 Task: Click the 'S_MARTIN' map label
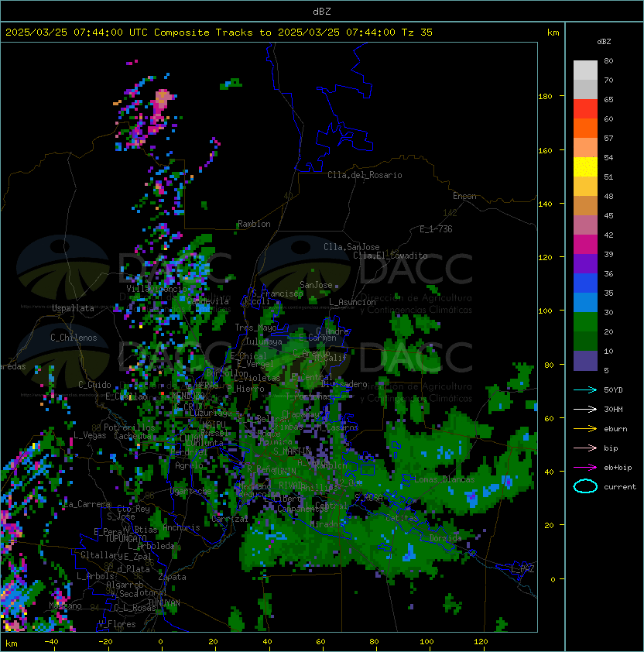[293, 451]
